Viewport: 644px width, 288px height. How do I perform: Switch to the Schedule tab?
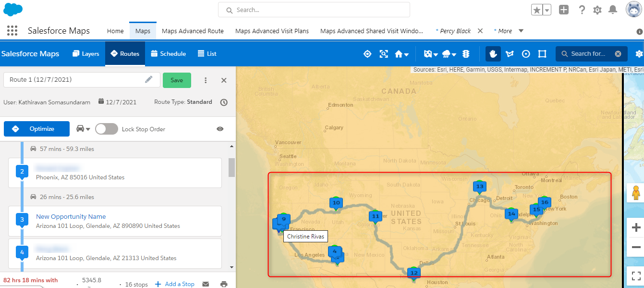pos(168,53)
